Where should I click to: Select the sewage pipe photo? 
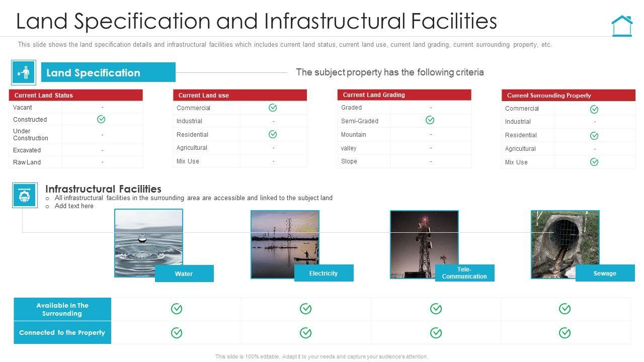point(565,244)
